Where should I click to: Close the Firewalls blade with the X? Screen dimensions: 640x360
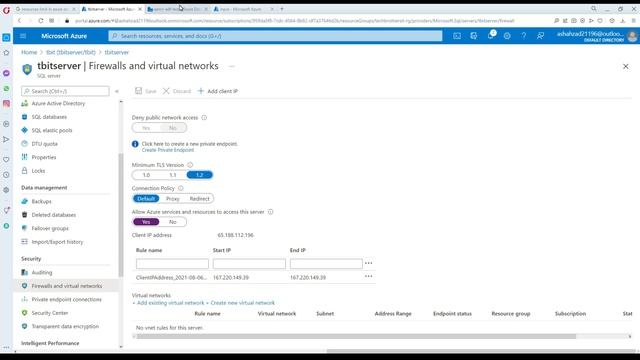[625, 66]
